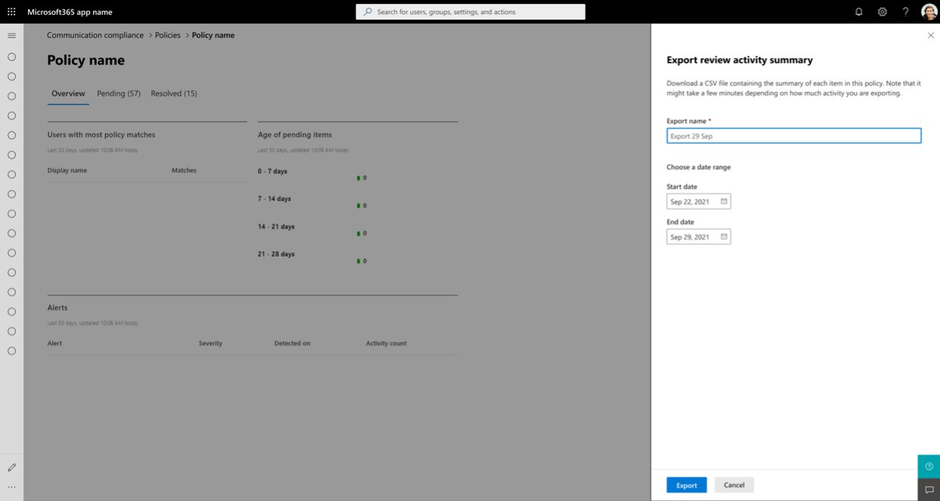Click the pencil customize navigation icon
Screen dimensions: 940x501
(x=11, y=467)
